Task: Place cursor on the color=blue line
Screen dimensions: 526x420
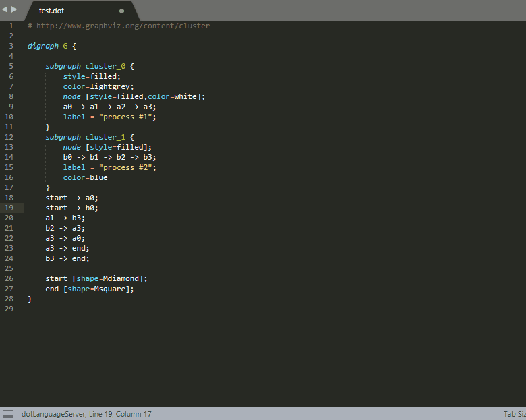Action: pyautogui.click(x=85, y=178)
